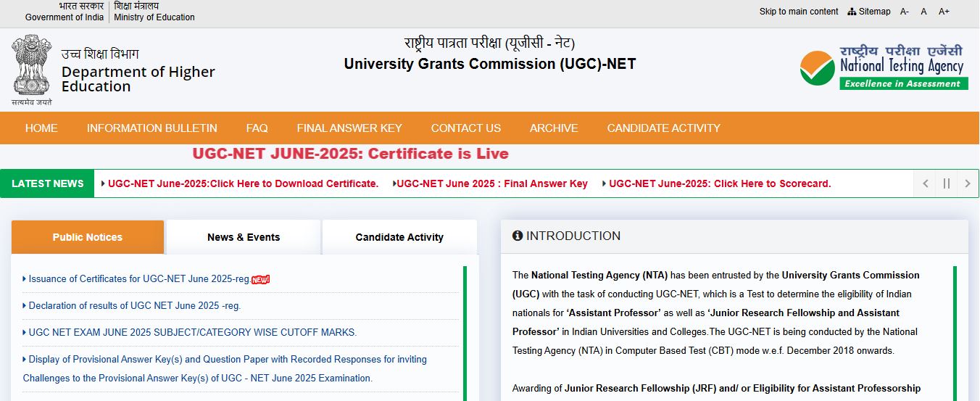Screen dimensions: 980x401
Task: Open the Final Answer Key menu
Action: [349, 128]
